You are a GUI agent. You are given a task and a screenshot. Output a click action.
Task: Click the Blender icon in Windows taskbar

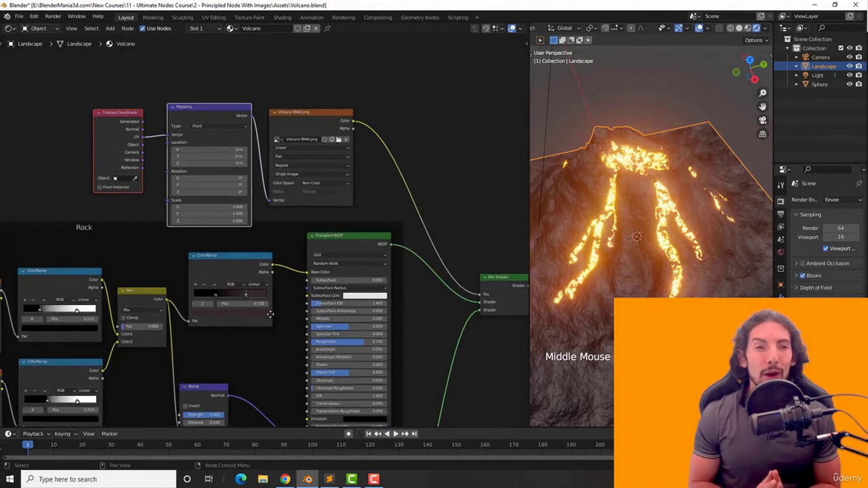coord(307,479)
